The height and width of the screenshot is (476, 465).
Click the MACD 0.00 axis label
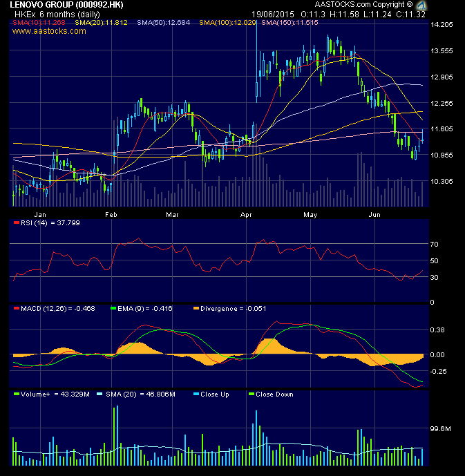click(437, 354)
